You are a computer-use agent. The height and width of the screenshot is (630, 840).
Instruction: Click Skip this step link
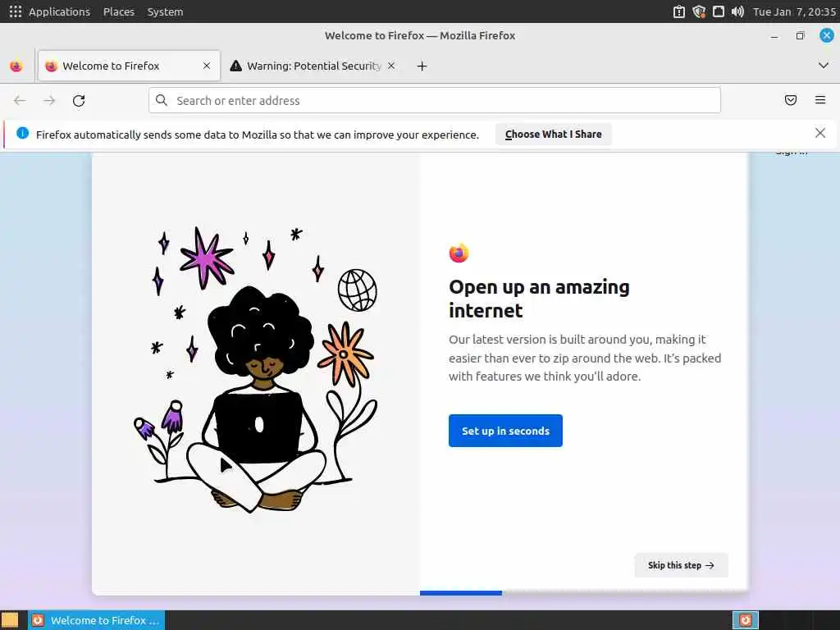pyautogui.click(x=681, y=565)
